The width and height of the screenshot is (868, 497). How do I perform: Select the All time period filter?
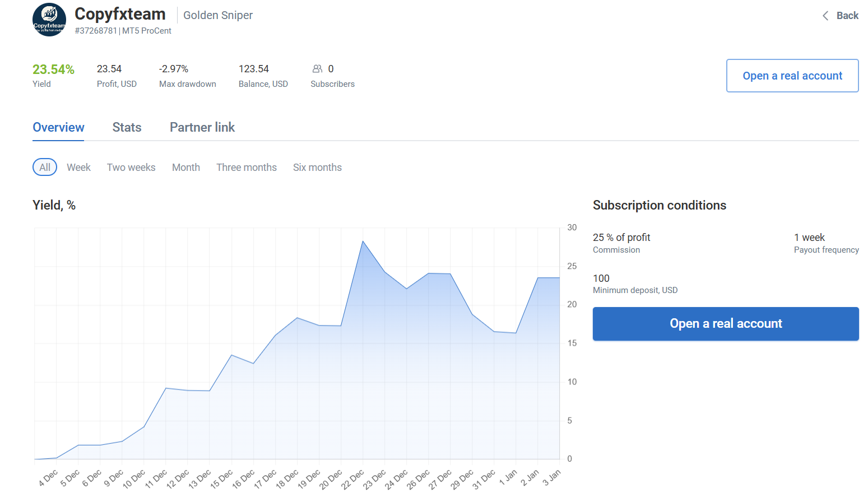[45, 167]
